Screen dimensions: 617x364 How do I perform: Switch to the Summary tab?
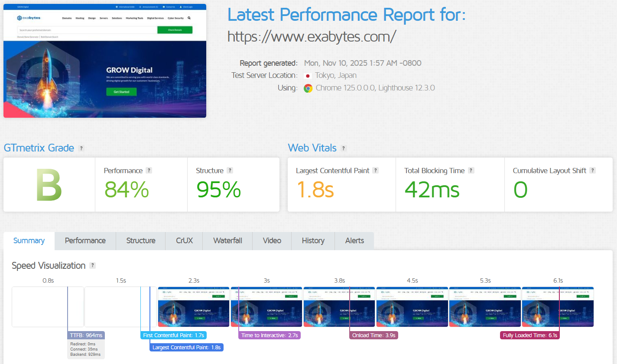pos(29,241)
